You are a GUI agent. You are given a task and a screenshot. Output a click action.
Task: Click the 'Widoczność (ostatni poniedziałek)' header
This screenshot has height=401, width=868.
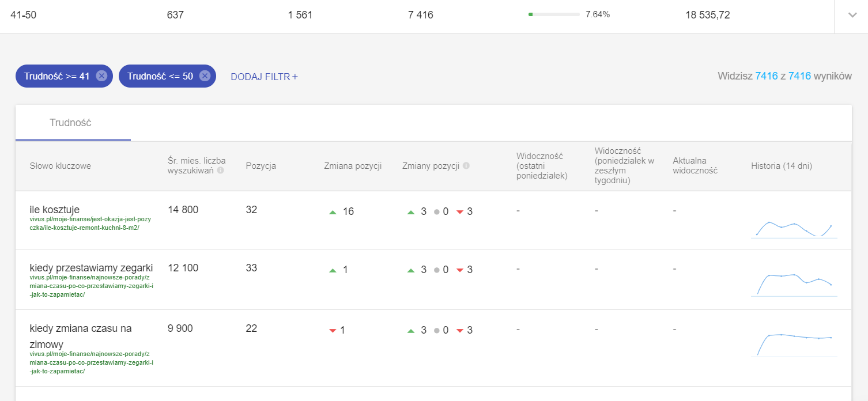(542, 166)
